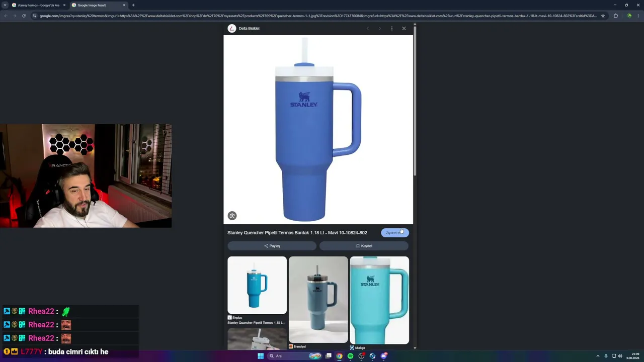This screenshot has width=644, height=362.
Task: Open the Chrome profile avatar
Action: coord(629,16)
